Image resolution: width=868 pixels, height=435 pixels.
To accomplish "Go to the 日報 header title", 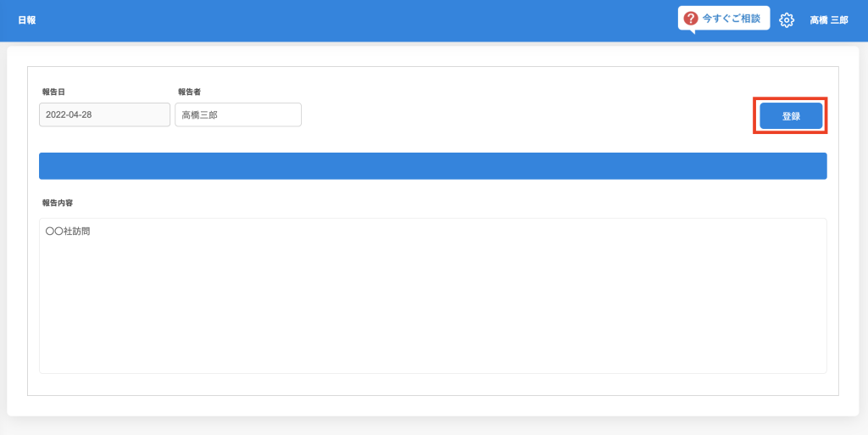I will coord(26,20).
